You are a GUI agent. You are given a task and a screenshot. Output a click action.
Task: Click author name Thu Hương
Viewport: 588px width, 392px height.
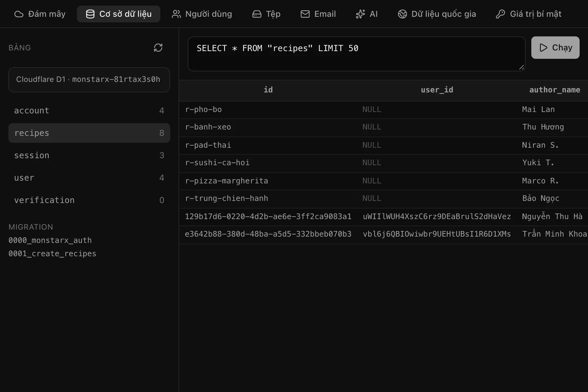click(543, 127)
